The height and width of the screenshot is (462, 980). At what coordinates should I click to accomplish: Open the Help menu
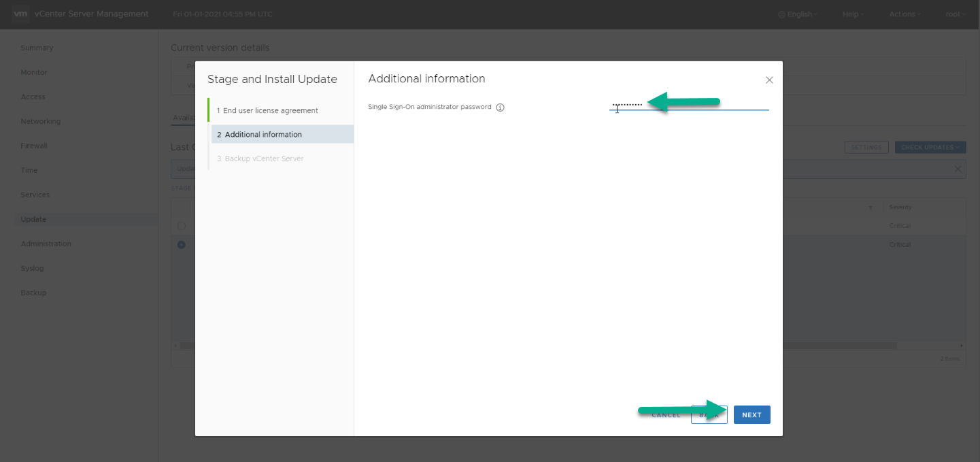click(854, 14)
